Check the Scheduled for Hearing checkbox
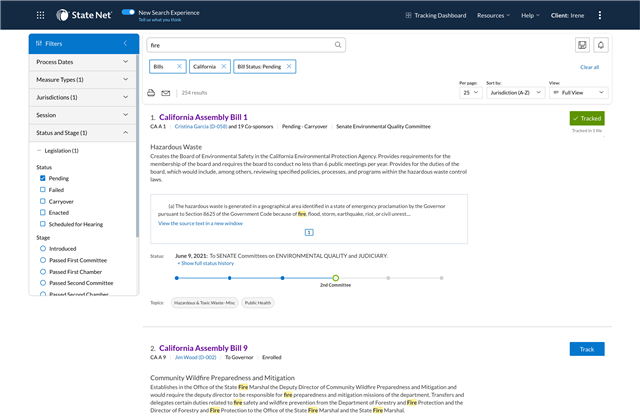This screenshot has height=420, width=640. [42, 224]
